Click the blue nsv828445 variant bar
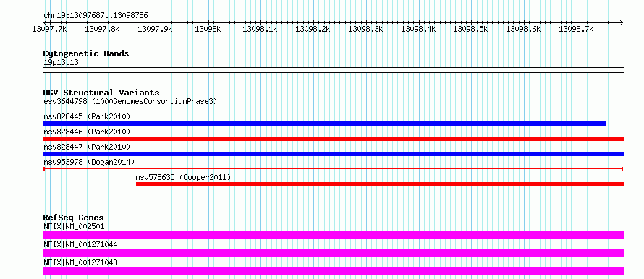Image resolution: width=644 pixels, height=279 pixels. pyautogui.click(x=324, y=124)
